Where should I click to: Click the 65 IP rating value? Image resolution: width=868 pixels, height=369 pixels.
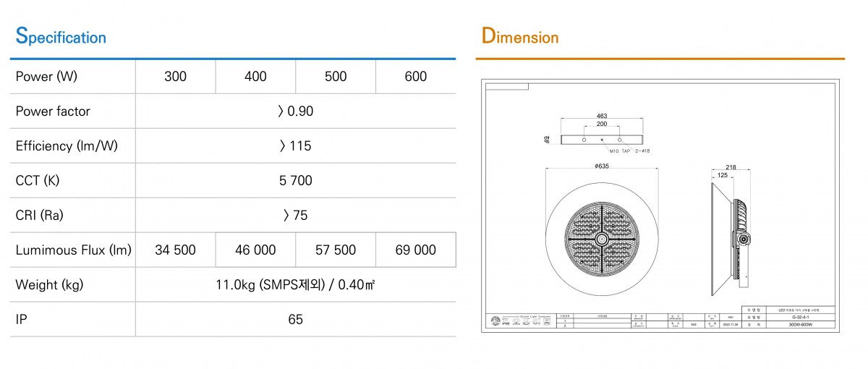pos(295,320)
